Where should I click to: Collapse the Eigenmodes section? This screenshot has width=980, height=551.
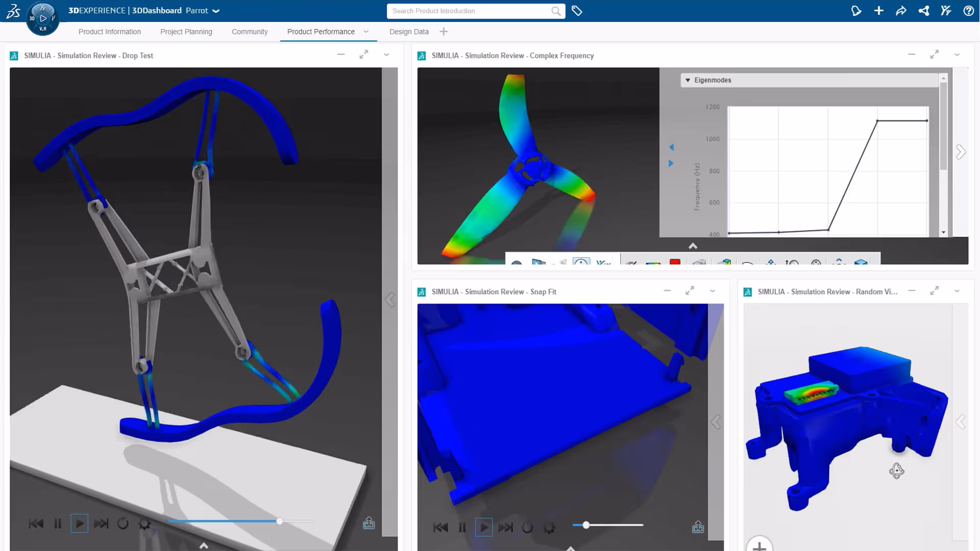point(688,80)
